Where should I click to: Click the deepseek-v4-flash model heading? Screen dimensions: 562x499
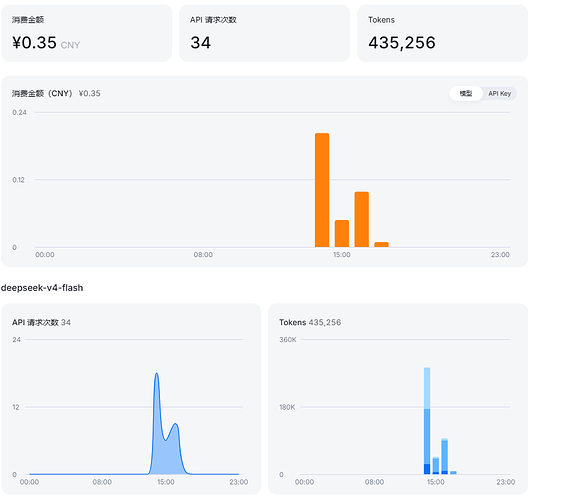pos(42,288)
